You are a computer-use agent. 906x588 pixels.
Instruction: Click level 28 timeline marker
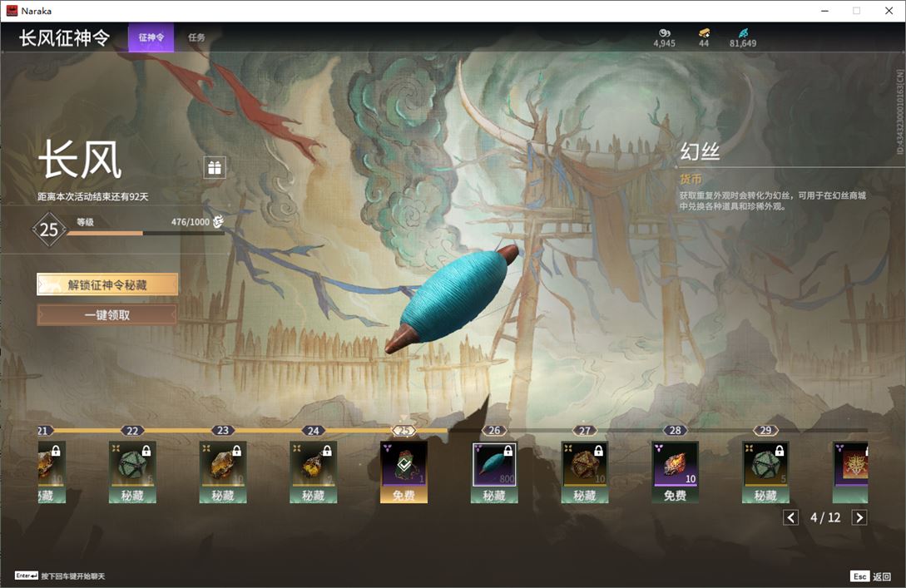tap(675, 430)
